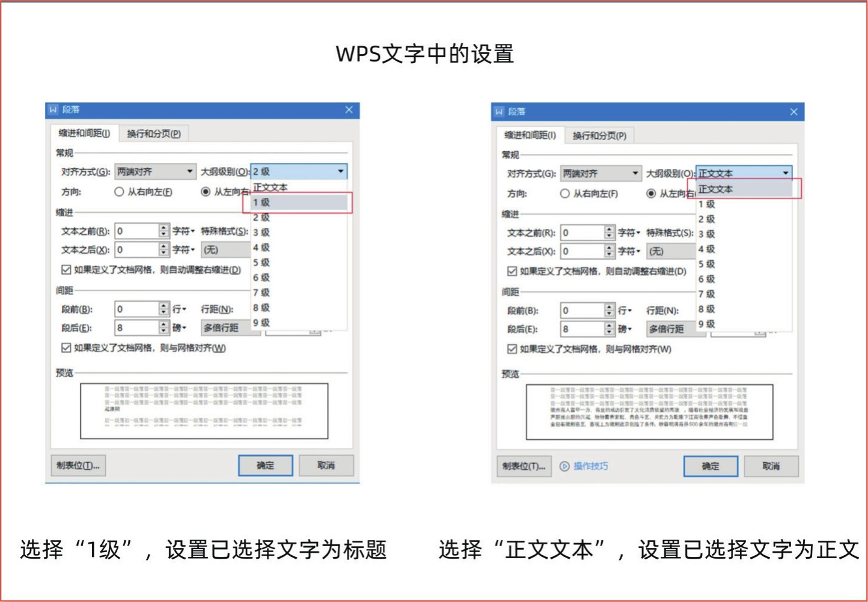
Task: Switch to 换行和分页 tab in the right dialog
Action: (599, 136)
